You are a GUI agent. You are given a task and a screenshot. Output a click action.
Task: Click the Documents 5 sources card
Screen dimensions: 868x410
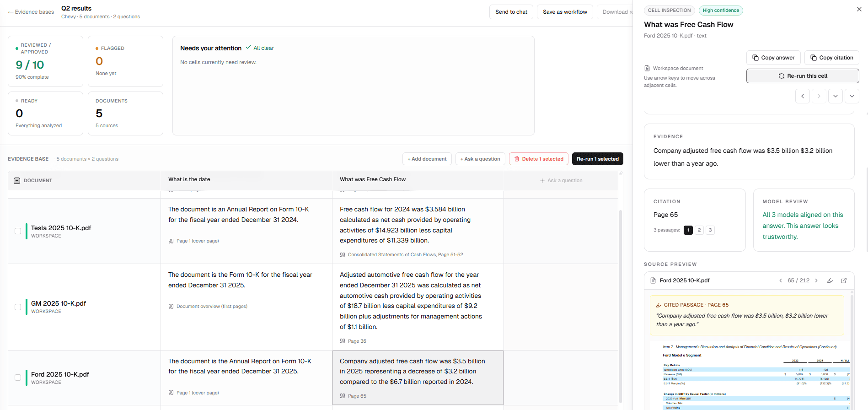(125, 113)
